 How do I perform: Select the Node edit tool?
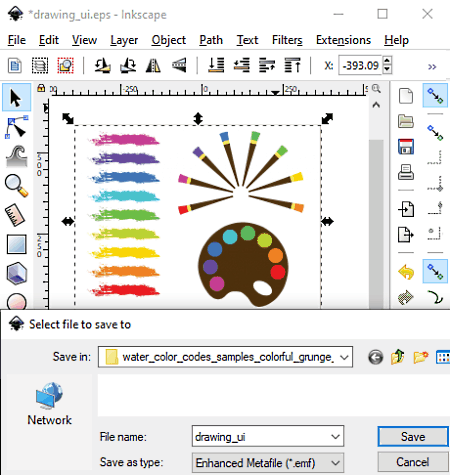[x=16, y=127]
